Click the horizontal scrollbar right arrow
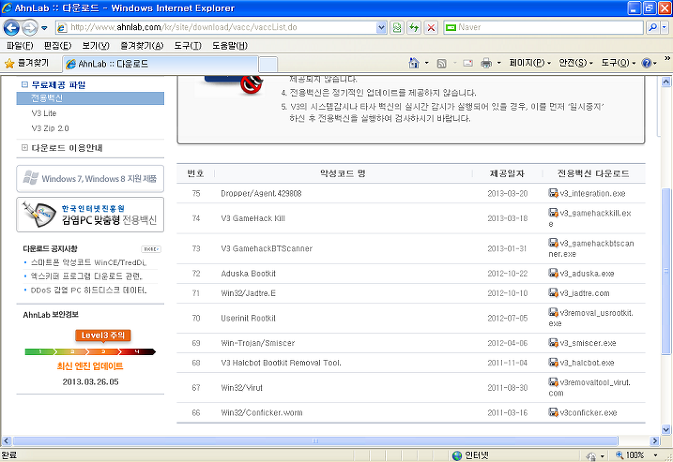 coord(655,441)
